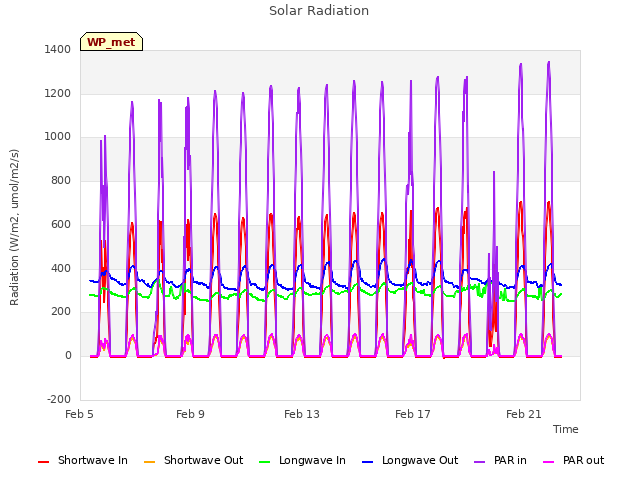
Task: Click the 200 y-axis tick label
Action: (61, 311)
